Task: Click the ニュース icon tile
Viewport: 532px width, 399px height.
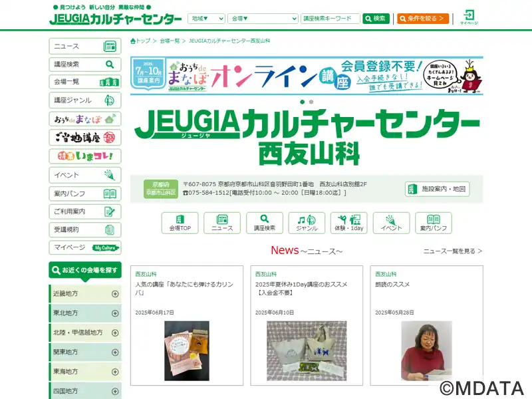Action: coord(222,223)
